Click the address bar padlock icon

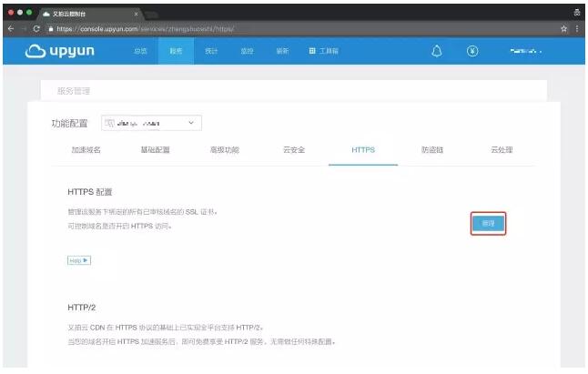[x=51, y=29]
